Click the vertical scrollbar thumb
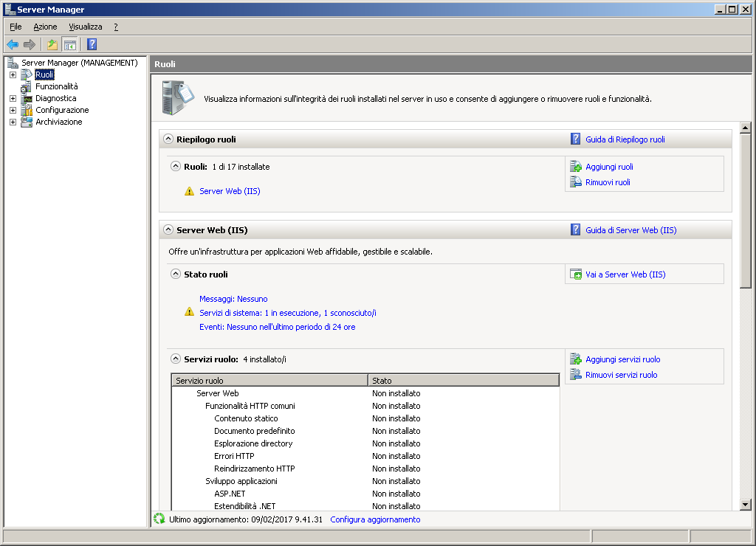756x546 pixels. click(746, 211)
